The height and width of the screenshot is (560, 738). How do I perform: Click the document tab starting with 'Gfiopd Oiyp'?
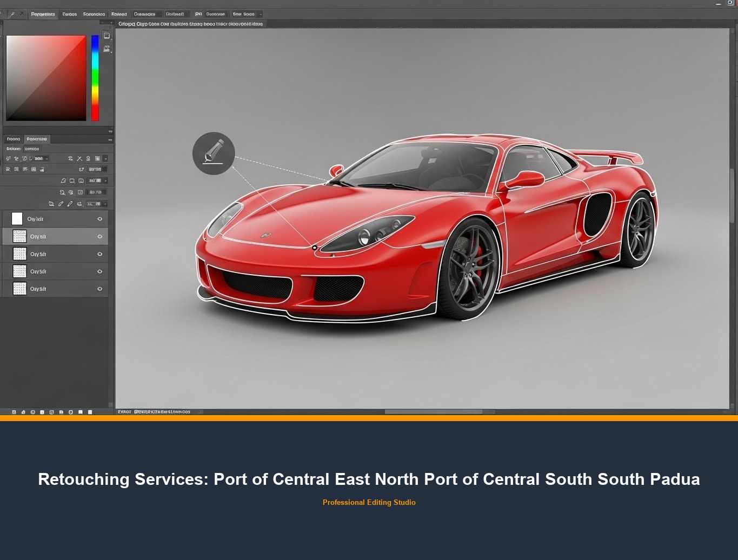(x=190, y=24)
